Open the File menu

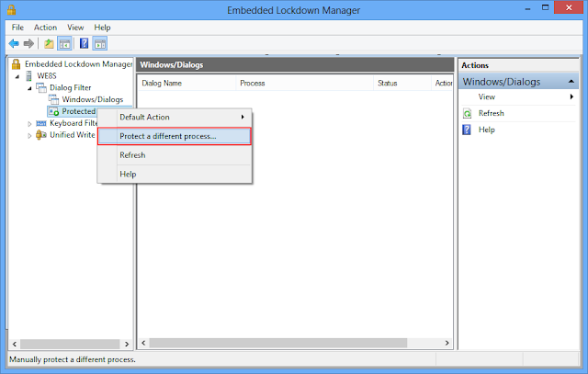[17, 28]
